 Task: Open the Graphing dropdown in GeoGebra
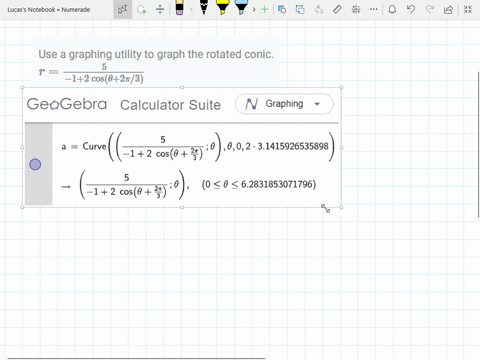pos(284,104)
